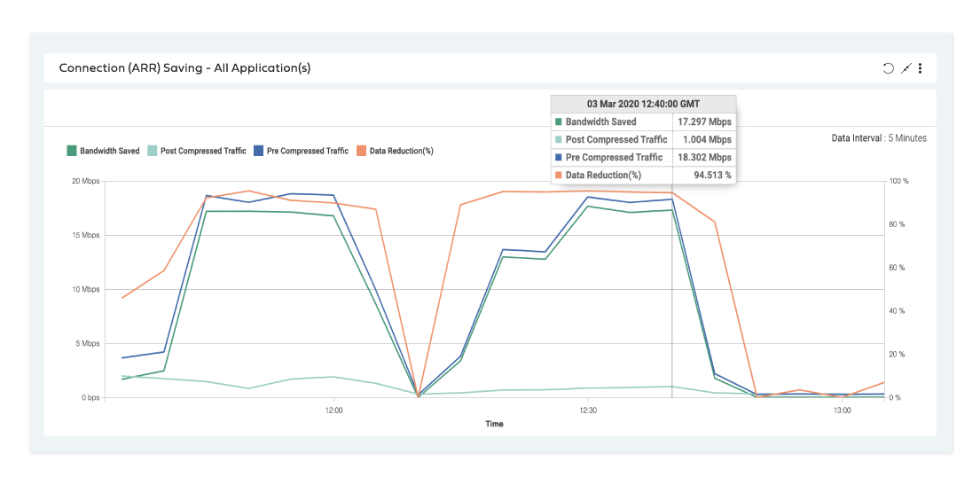Viewport: 980px width, 485px height.
Task: Click the light teal Post Compressed legend swatch
Action: (152, 151)
